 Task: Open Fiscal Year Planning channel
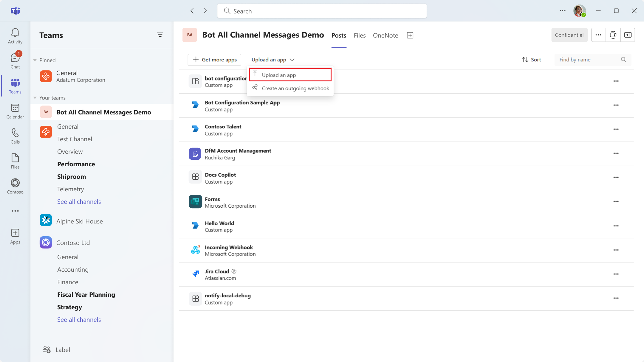point(86,295)
